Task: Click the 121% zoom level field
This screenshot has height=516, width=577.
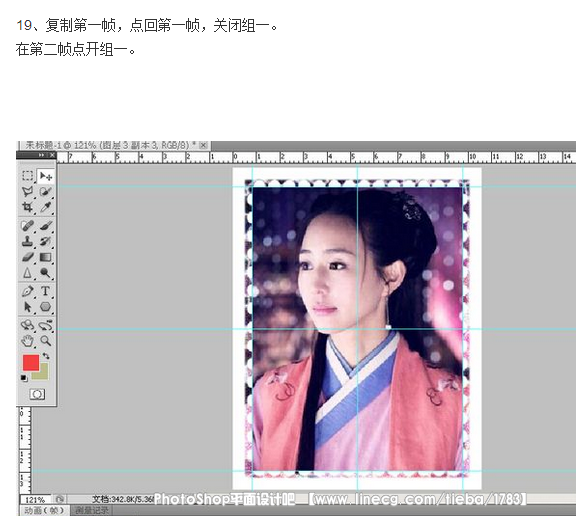Action: coord(35,500)
